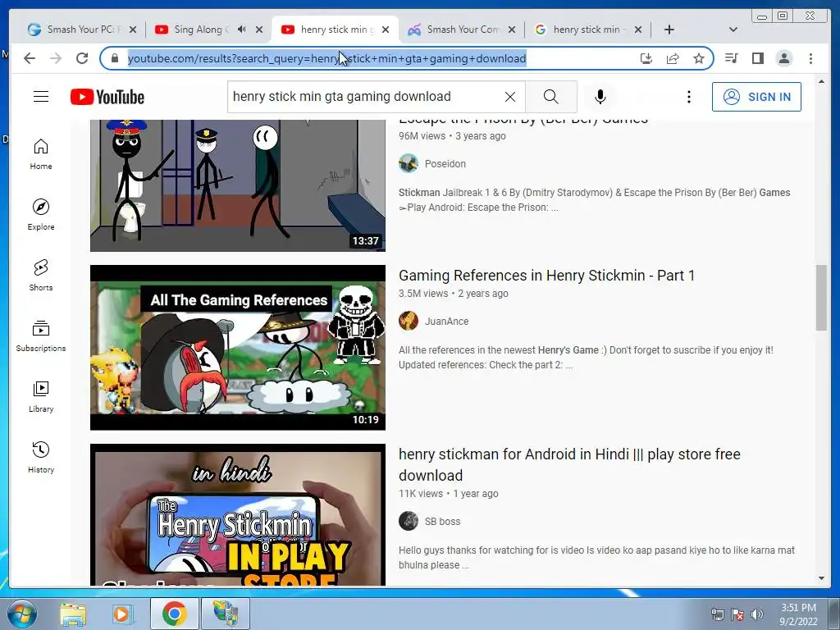Visit the SB boss channel name
The image size is (840, 630).
(442, 521)
